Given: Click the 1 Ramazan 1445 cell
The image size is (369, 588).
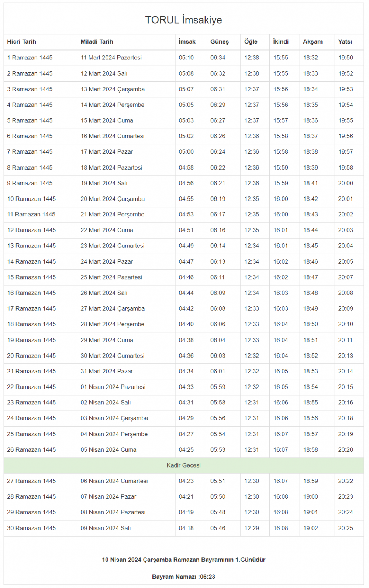Looking at the screenshot, I should (30, 58).
